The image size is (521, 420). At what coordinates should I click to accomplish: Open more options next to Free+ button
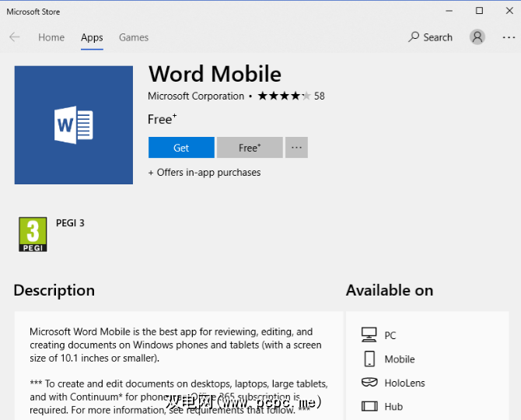tap(296, 147)
